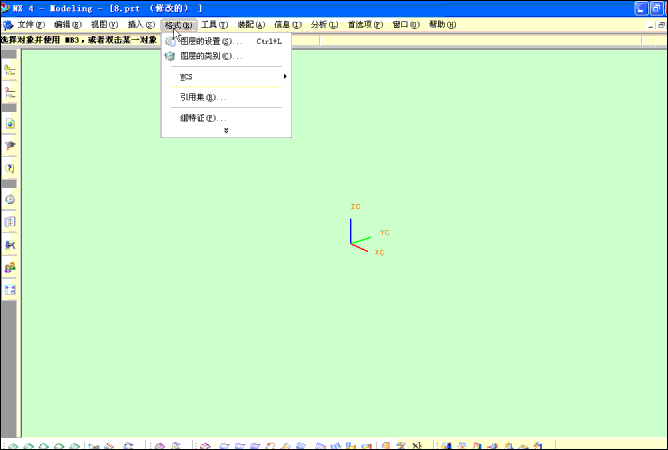This screenshot has width=668, height=450.
Task: Choose 组特征(F)... from the menu
Action: point(226,118)
